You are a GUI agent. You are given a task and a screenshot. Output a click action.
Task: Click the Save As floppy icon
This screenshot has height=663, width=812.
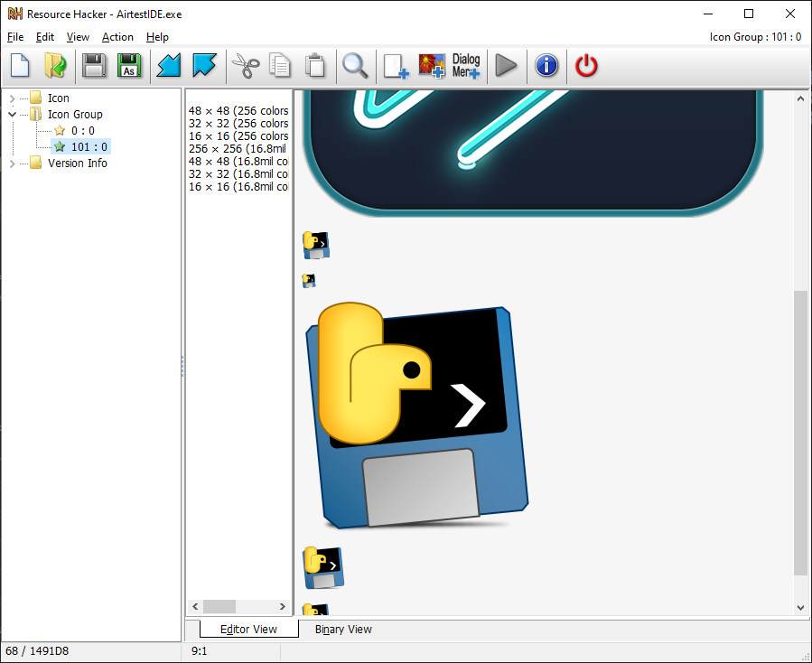[129, 66]
